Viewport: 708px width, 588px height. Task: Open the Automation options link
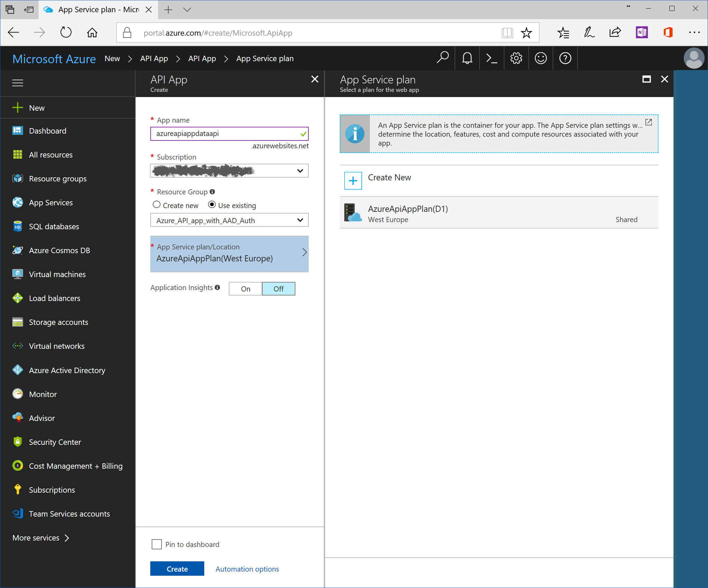click(x=247, y=569)
